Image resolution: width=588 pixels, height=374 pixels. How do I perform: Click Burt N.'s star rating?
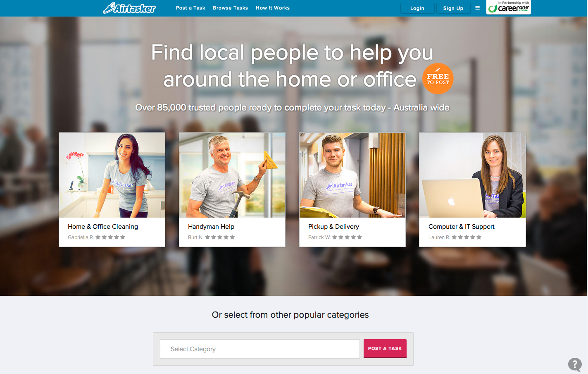pos(220,237)
